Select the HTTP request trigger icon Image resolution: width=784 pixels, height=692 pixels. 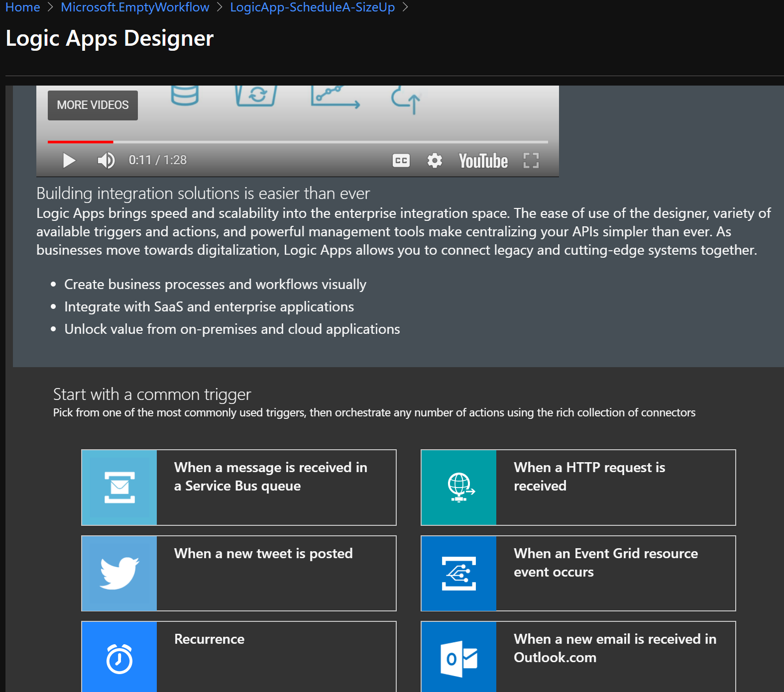(459, 488)
